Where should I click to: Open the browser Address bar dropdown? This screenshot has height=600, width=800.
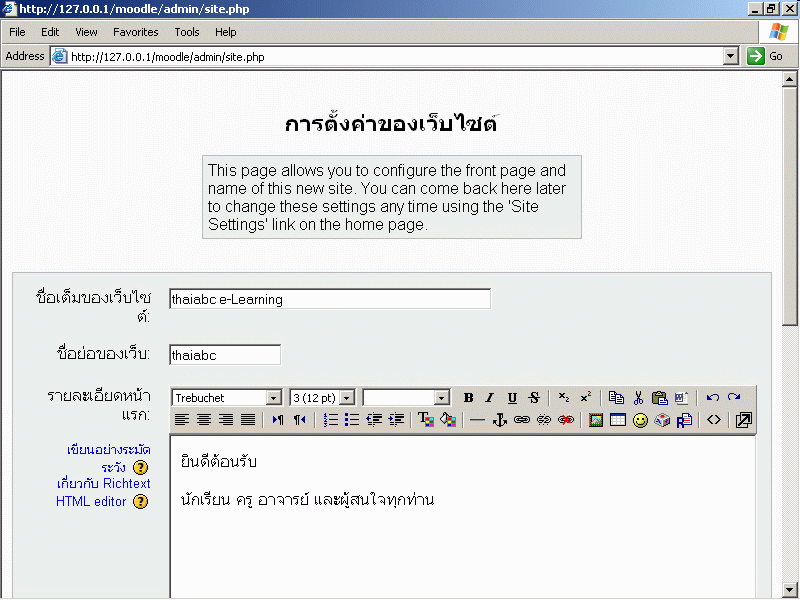tap(731, 57)
